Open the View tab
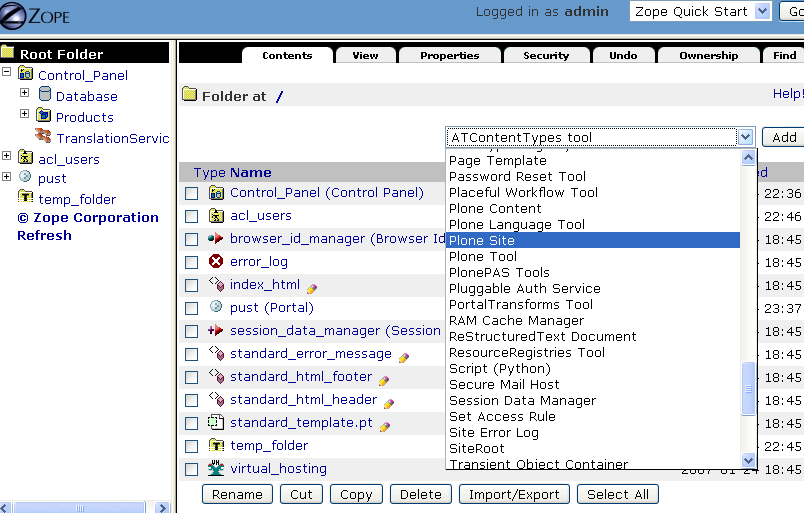804x513 pixels. (365, 55)
